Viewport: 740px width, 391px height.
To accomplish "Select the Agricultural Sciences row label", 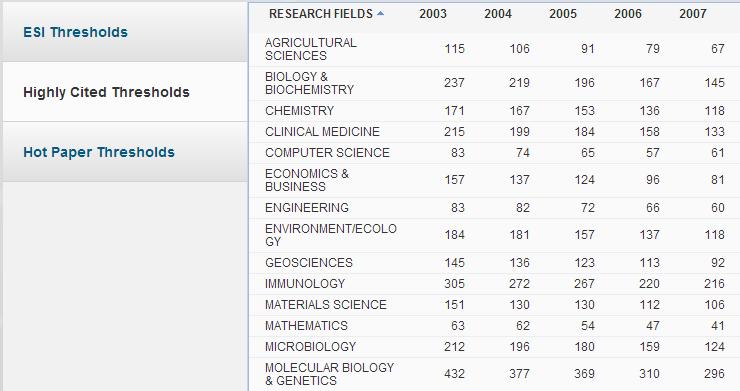I will pyautogui.click(x=311, y=49).
